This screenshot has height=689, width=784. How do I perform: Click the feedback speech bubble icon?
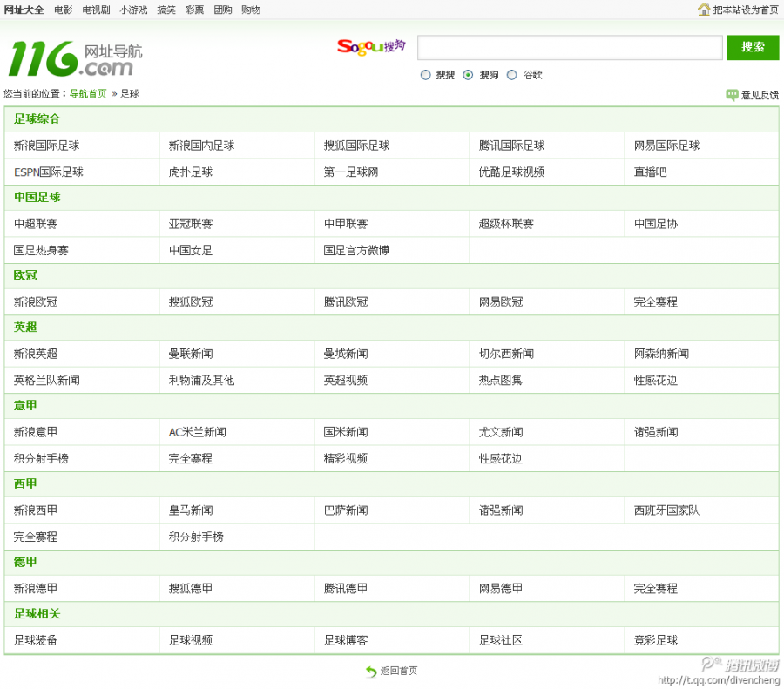732,95
